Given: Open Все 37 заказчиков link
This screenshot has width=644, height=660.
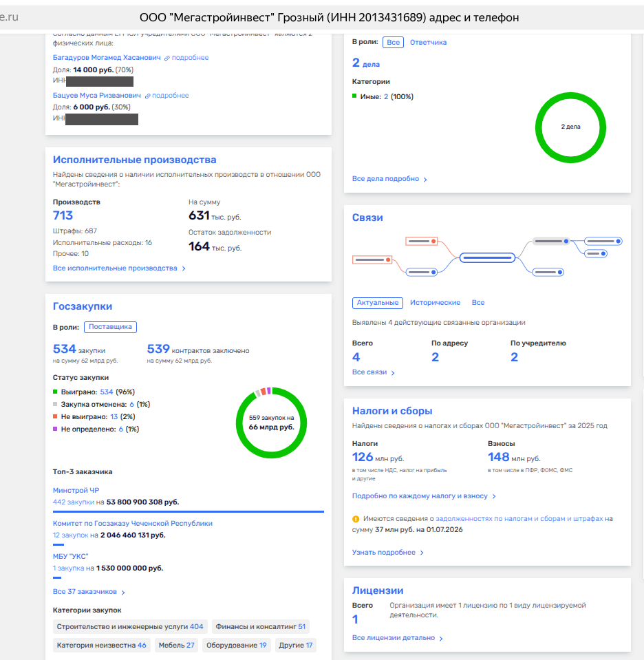Looking at the screenshot, I should (85, 592).
